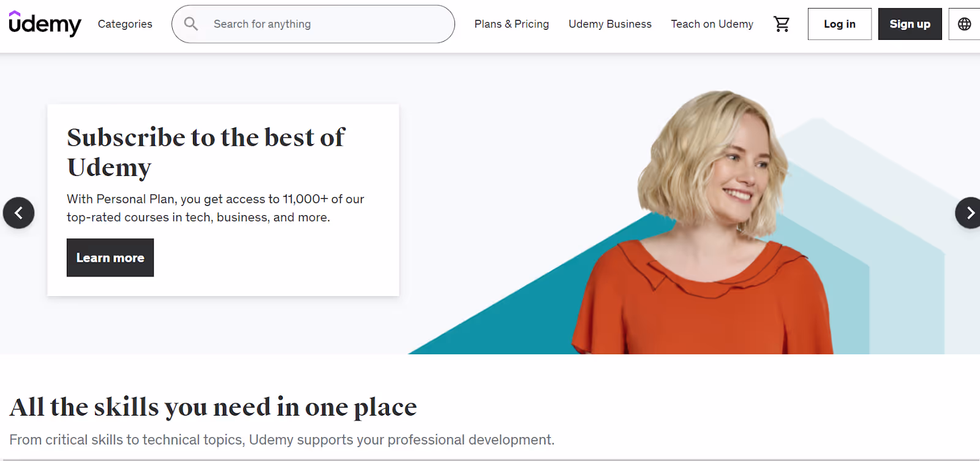Click 'From critical skills to technical topics' text
This screenshot has height=461, width=980.
pyautogui.click(x=282, y=440)
